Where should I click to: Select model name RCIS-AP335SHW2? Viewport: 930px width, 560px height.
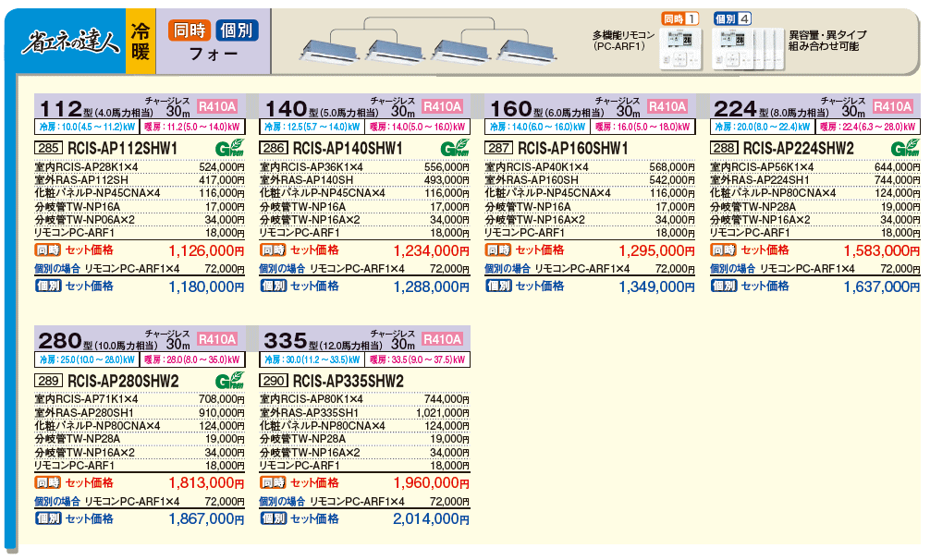coord(349,381)
